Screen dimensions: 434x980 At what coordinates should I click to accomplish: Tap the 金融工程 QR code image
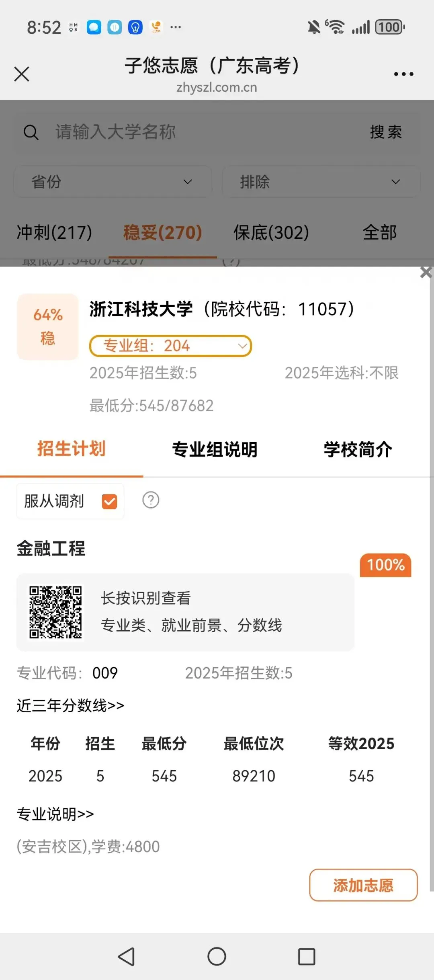click(55, 612)
